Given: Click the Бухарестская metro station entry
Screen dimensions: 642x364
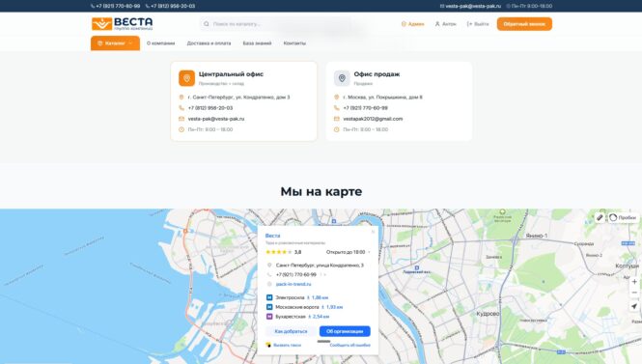Looking at the screenshot, I should pyautogui.click(x=298, y=317).
